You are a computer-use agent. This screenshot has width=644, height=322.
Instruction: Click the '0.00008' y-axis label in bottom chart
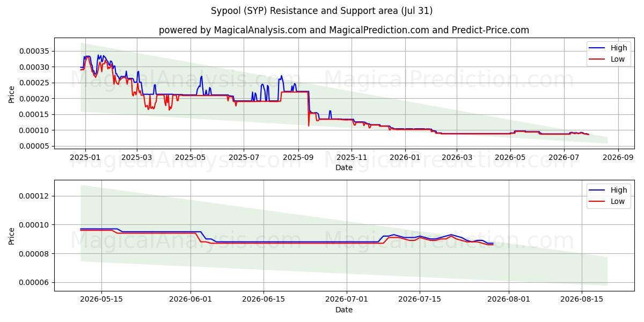pos(35,254)
